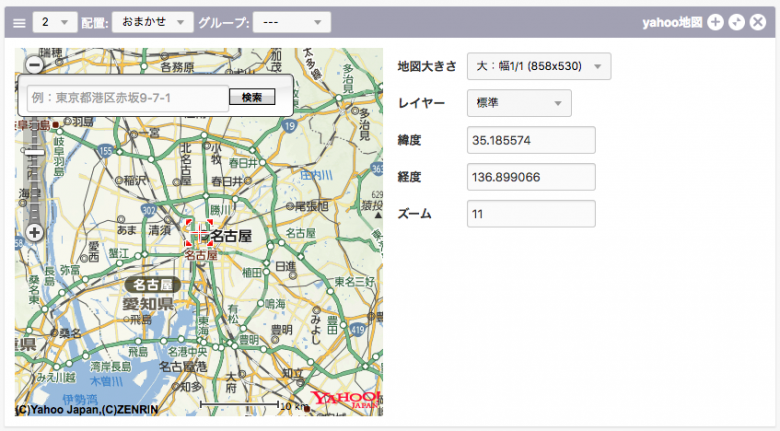Click the map zoom level slider handle
This screenshot has height=431, width=780.
point(34,153)
